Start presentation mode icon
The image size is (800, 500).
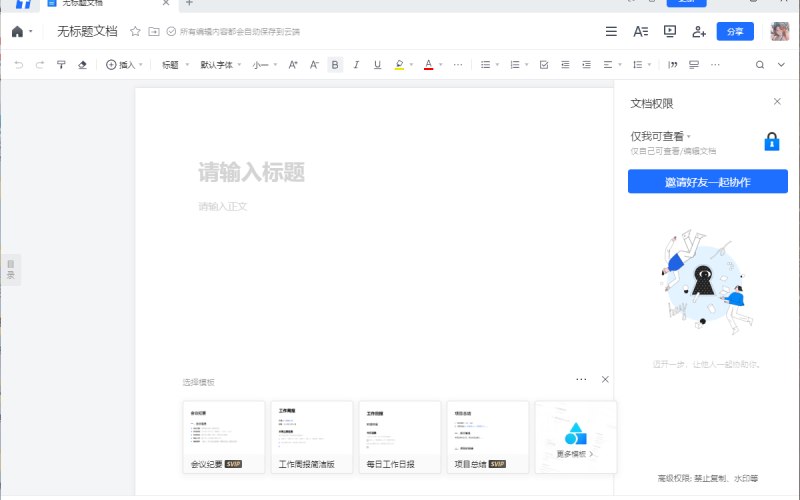point(670,32)
